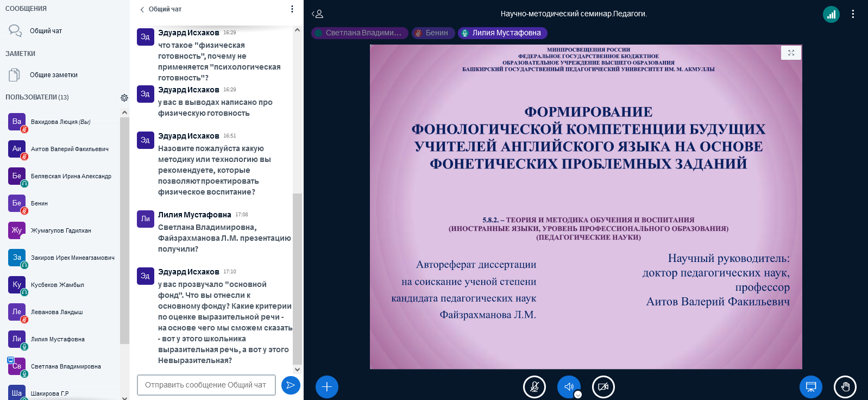Open the audio device dropdown arrow
This screenshot has width=868, height=400.
pos(578,395)
